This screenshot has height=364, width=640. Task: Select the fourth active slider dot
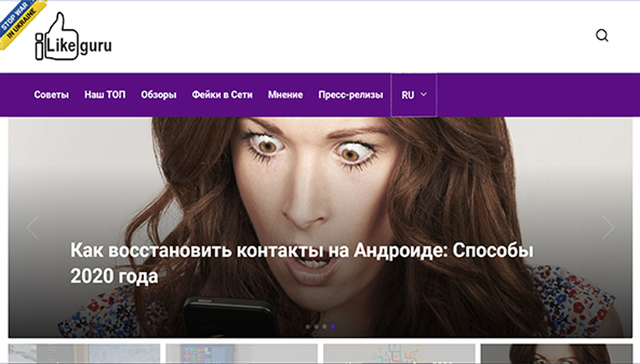tap(333, 327)
